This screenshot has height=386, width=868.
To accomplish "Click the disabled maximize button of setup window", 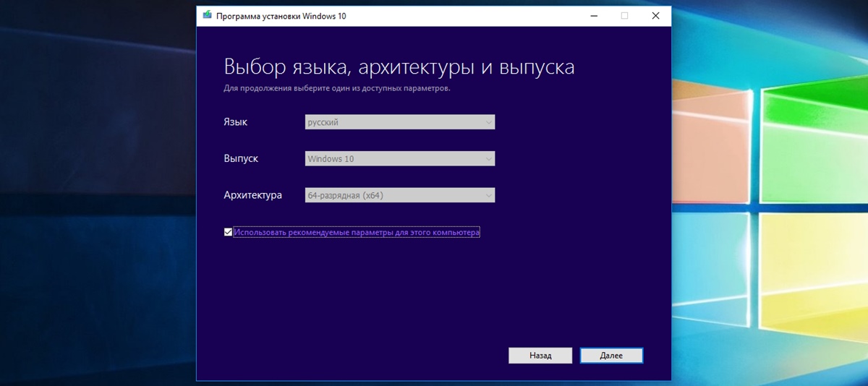I will click(624, 15).
